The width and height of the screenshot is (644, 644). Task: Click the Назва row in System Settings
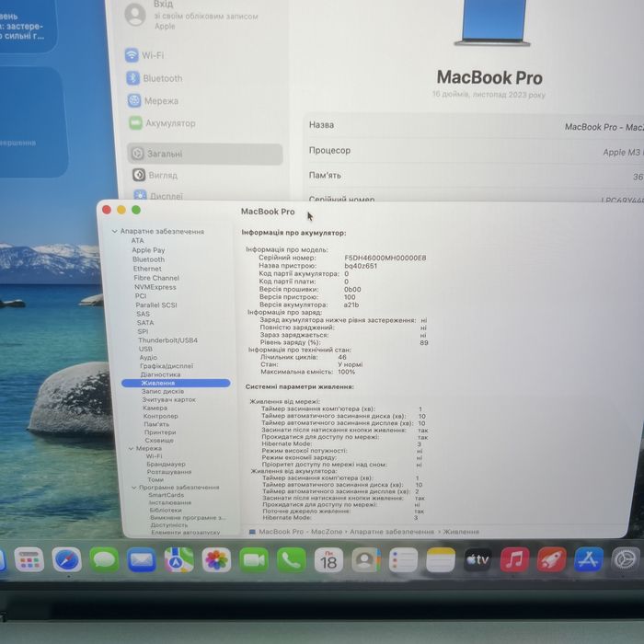(x=475, y=125)
